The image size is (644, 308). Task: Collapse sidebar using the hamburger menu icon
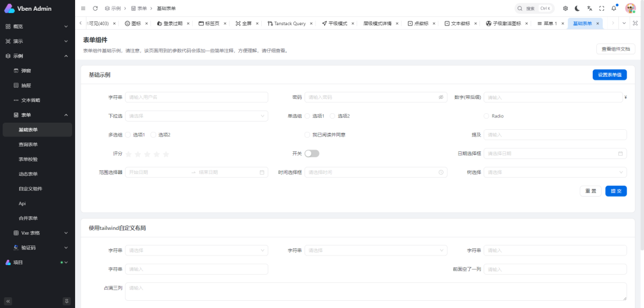tap(83, 8)
